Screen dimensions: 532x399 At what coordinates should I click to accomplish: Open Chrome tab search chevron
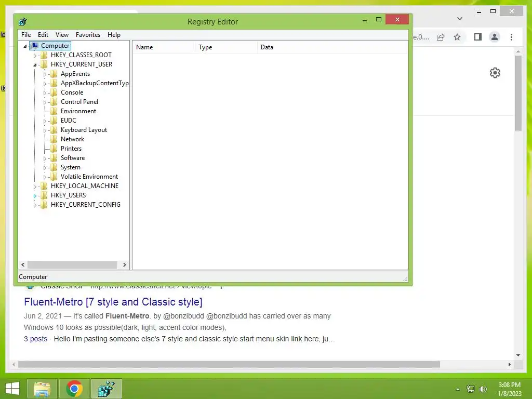(x=460, y=19)
